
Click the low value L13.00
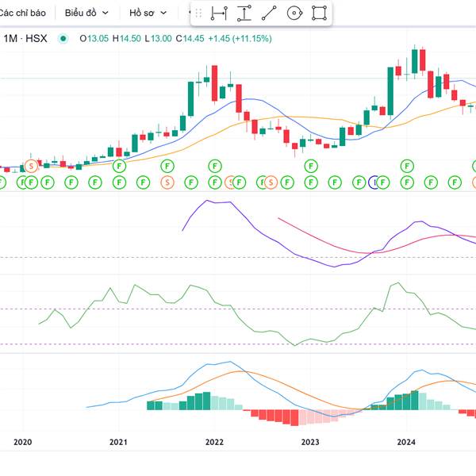[x=158, y=39]
